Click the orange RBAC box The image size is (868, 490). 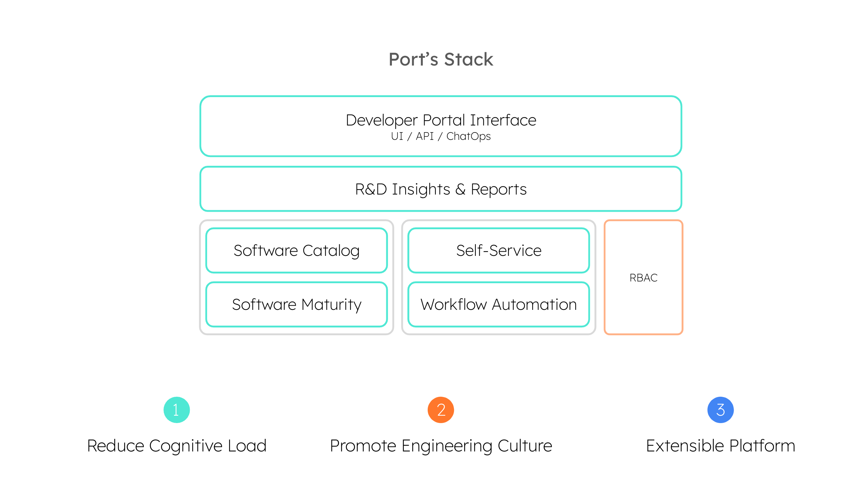[643, 277]
